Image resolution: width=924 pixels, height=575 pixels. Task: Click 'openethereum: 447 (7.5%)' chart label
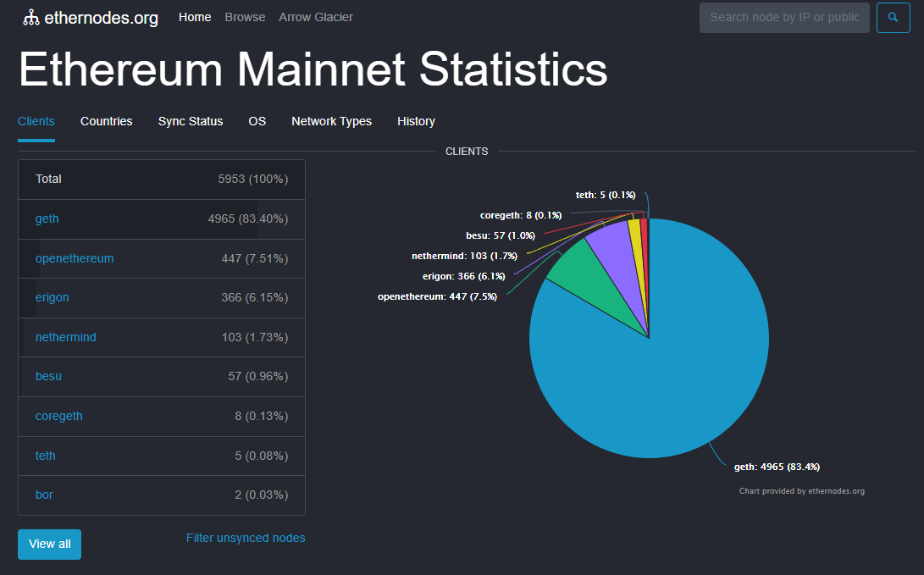coord(437,296)
